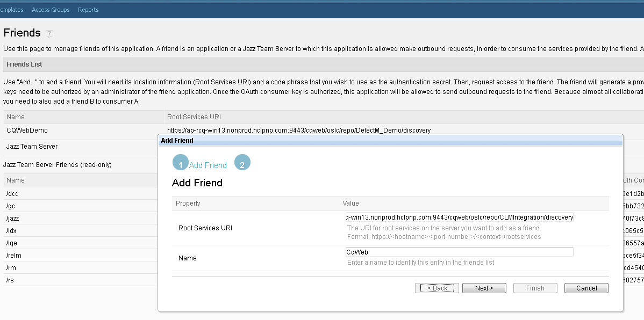Click the /dcc friend row
This screenshot has height=320, width=644.
click(12, 194)
